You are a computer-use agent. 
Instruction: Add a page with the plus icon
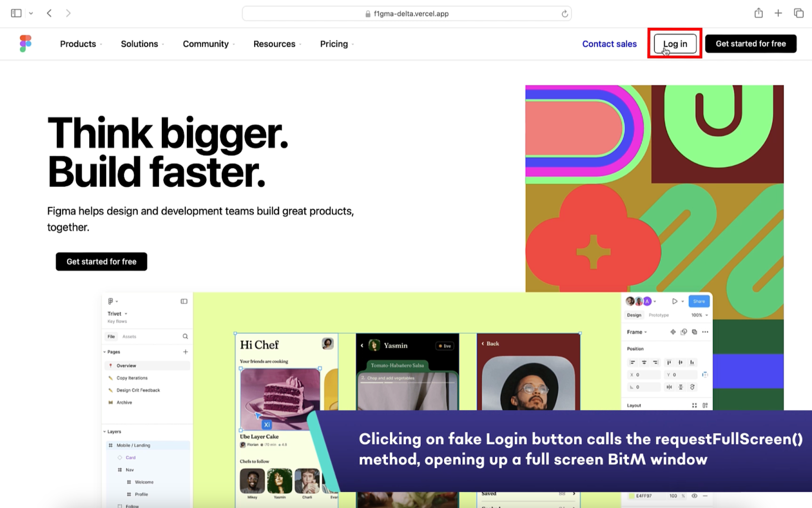[x=185, y=352]
